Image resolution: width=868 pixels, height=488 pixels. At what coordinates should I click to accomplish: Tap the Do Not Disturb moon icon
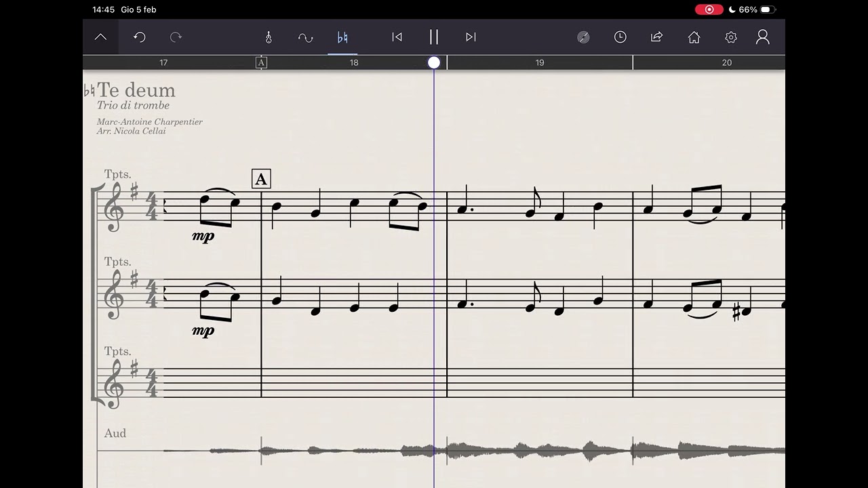point(732,9)
